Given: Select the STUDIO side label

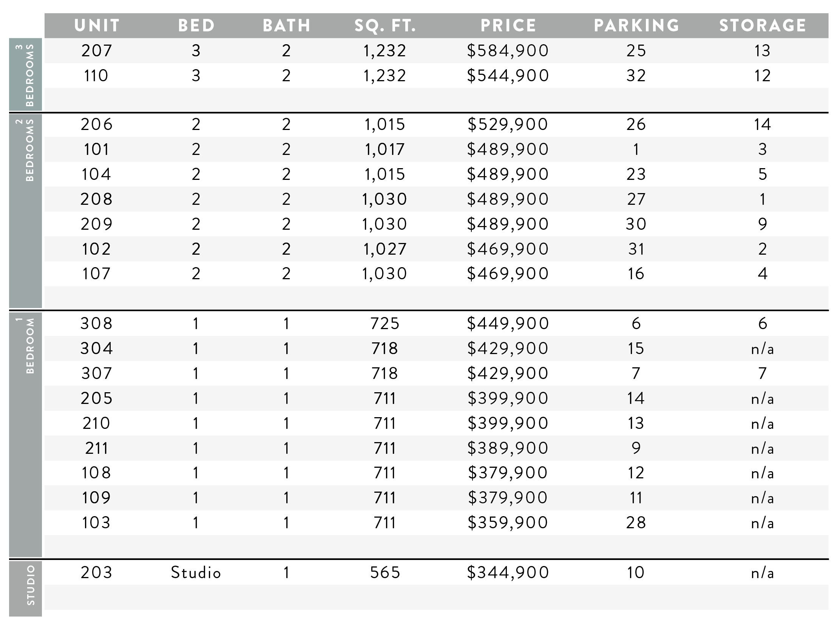Looking at the screenshot, I should coord(25,589).
